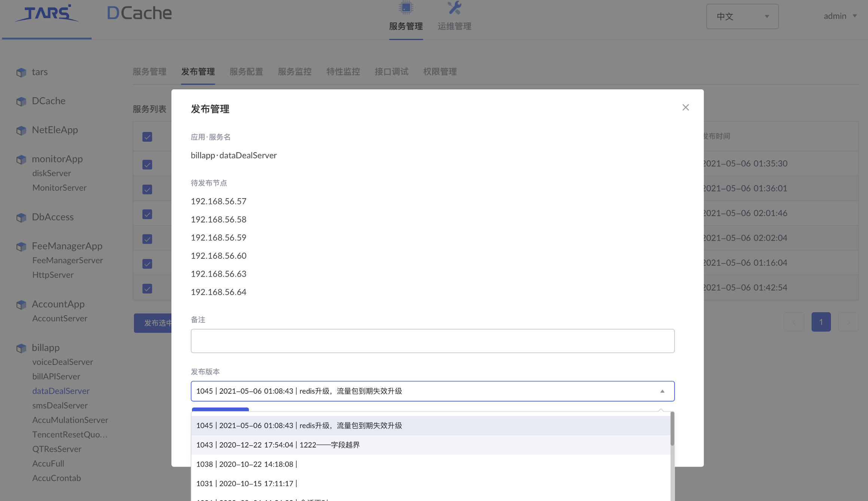The image size is (868, 501).
Task: Open the admin account menu
Action: pos(840,16)
